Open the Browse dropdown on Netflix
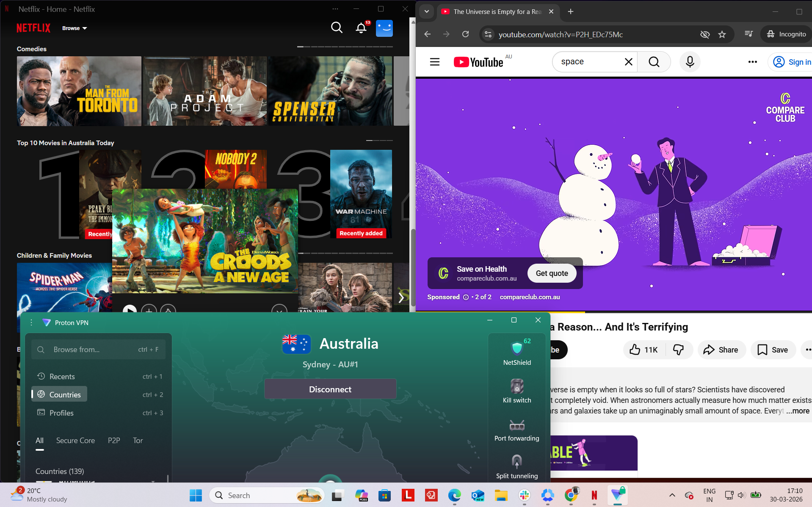812x507 pixels. pyautogui.click(x=75, y=28)
